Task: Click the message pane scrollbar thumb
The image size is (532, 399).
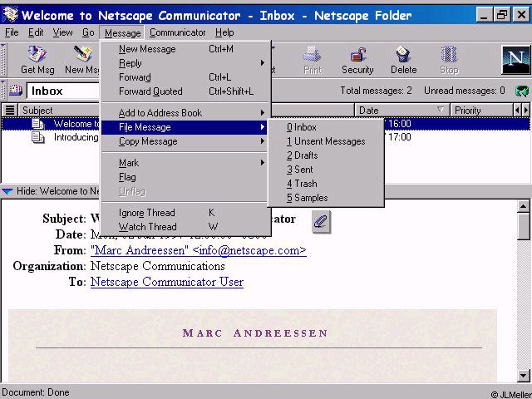Action: [x=524, y=226]
